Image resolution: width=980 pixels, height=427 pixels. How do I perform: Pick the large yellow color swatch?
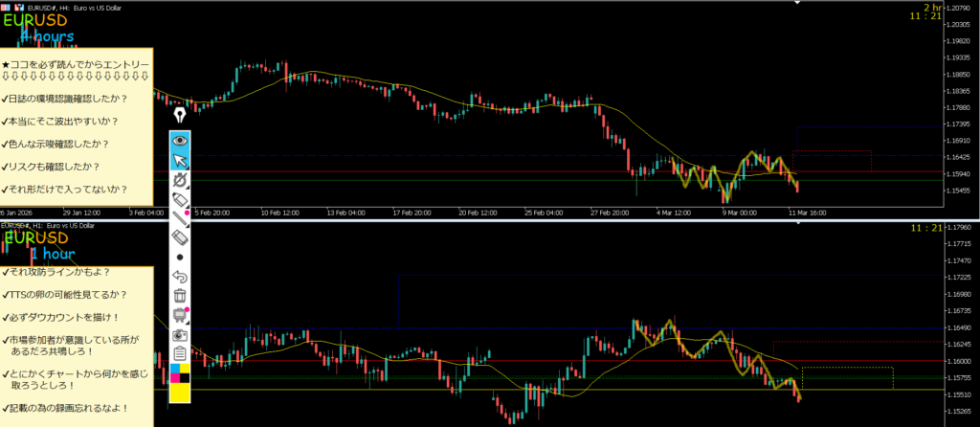pyautogui.click(x=179, y=391)
